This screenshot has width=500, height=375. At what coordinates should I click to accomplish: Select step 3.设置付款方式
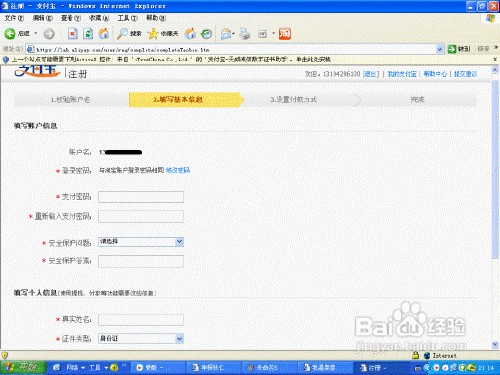[x=293, y=100]
